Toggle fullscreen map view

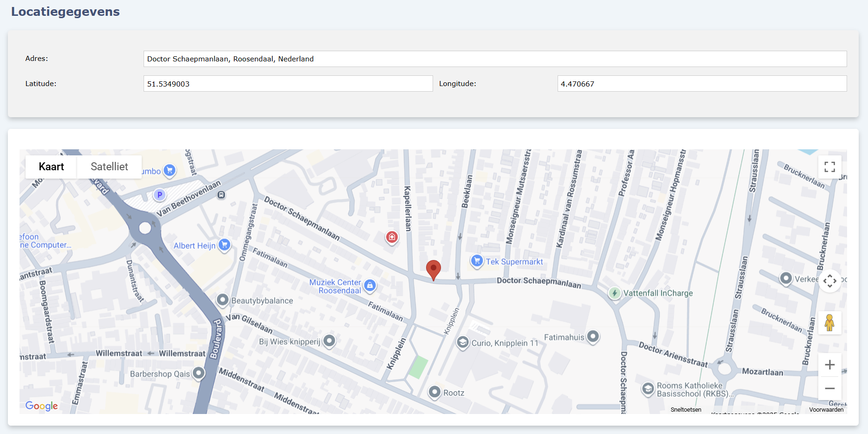click(x=829, y=167)
